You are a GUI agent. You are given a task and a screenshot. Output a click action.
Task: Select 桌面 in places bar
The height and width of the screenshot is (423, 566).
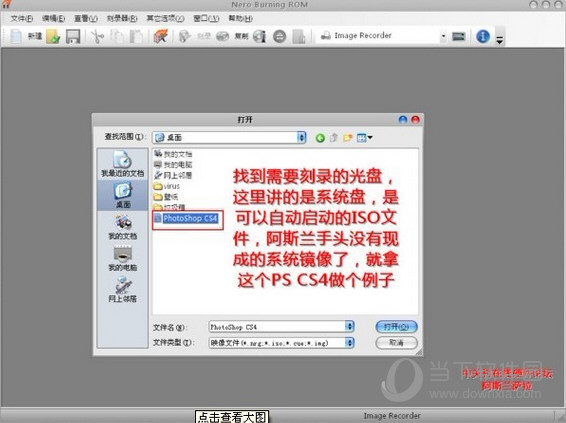(x=123, y=195)
